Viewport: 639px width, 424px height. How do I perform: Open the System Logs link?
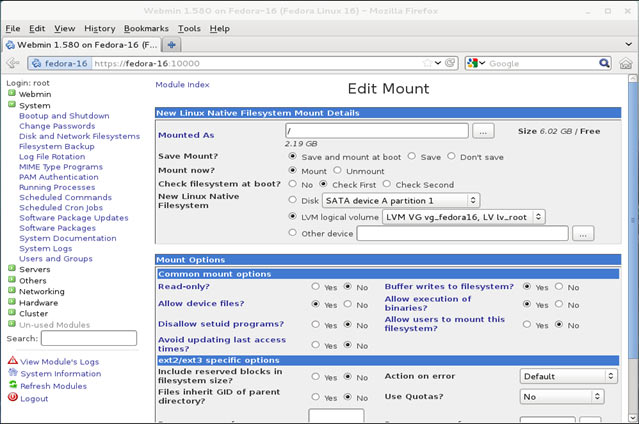[x=46, y=248]
